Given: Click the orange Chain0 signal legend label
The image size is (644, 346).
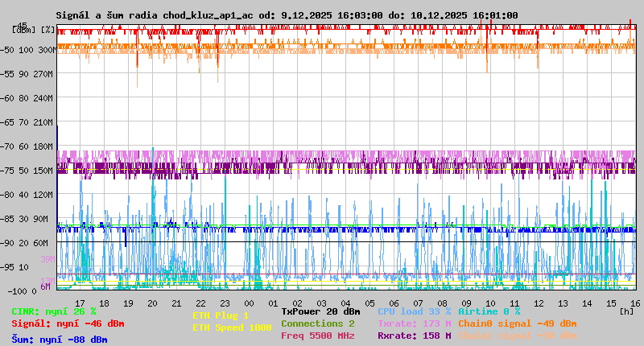Looking at the screenshot, I should point(517,323).
